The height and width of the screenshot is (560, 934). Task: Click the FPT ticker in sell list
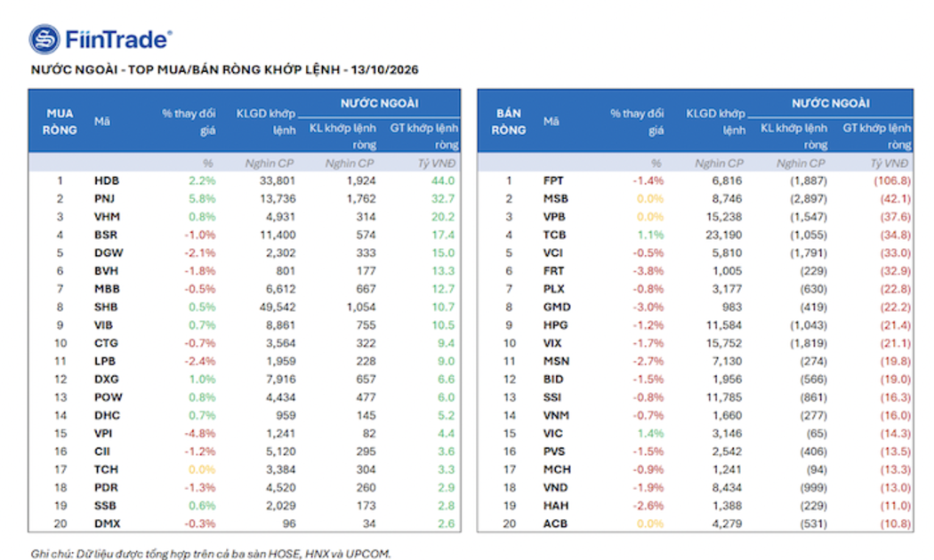click(553, 181)
